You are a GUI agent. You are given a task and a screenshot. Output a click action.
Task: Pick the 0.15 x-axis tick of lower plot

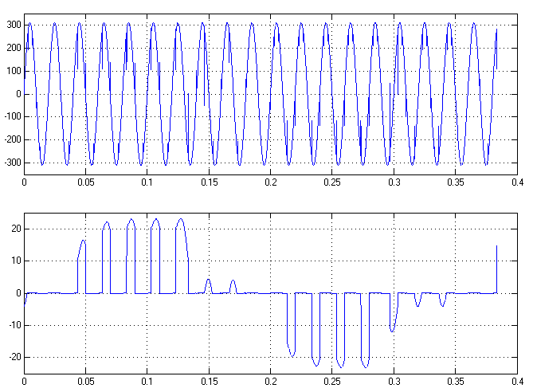tap(209, 382)
